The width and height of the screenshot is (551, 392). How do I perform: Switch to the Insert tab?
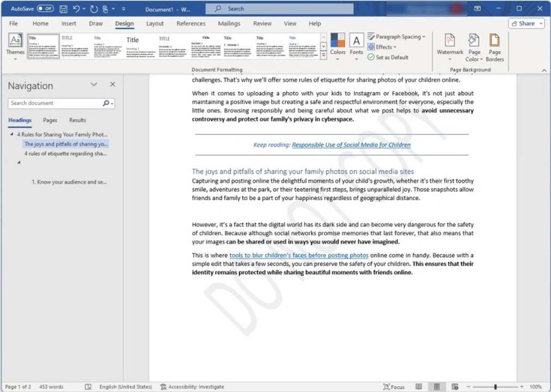pos(69,23)
